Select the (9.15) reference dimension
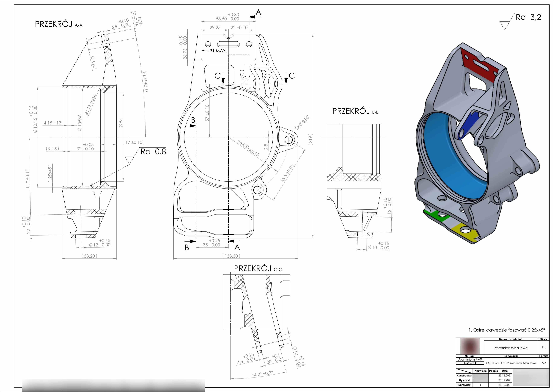 point(53,149)
